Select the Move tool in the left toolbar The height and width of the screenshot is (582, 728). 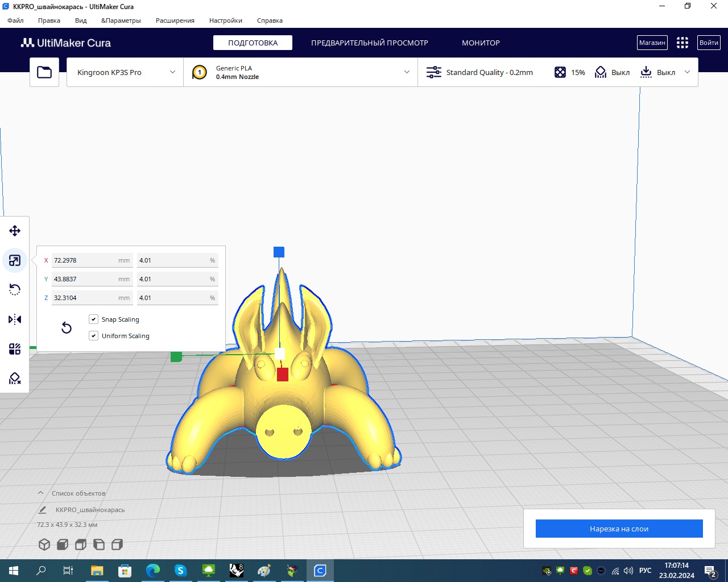[15, 231]
